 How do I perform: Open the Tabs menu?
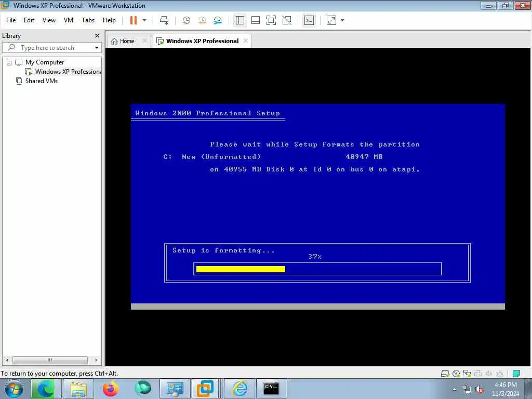tap(88, 20)
